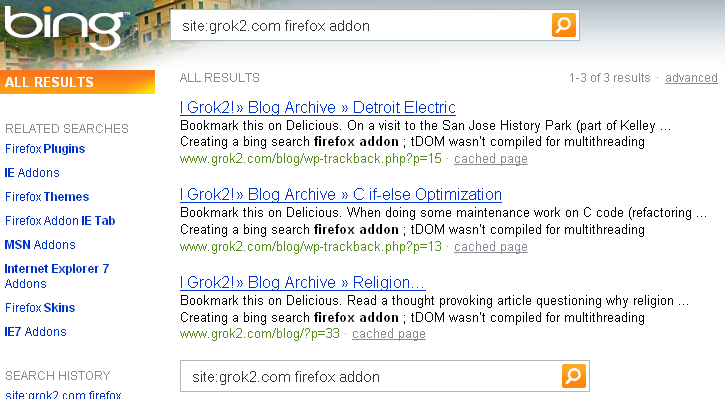Screen dimensions: 725x399
Task: Open the advanced search link
Action: pos(691,78)
